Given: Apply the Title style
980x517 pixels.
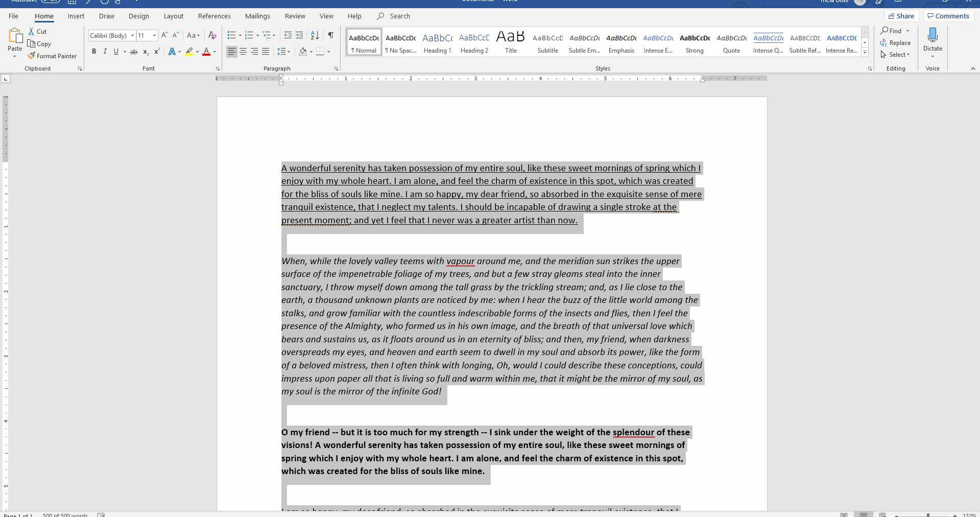Looking at the screenshot, I should point(511,42).
